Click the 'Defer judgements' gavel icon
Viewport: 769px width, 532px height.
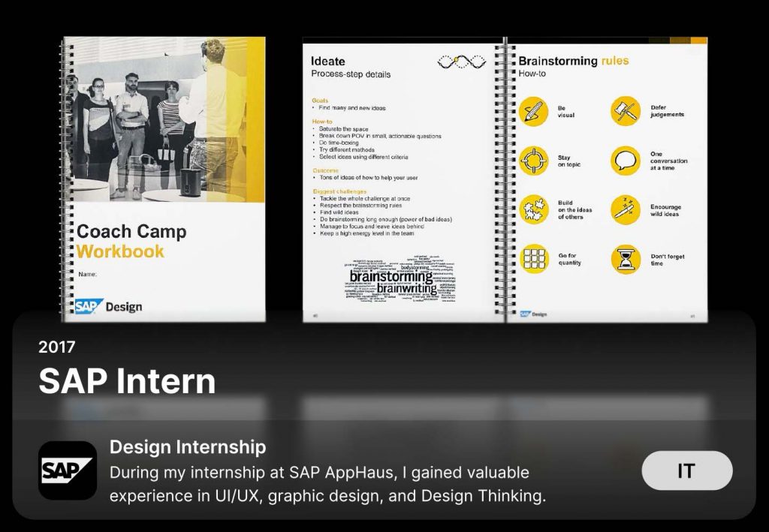click(626, 111)
